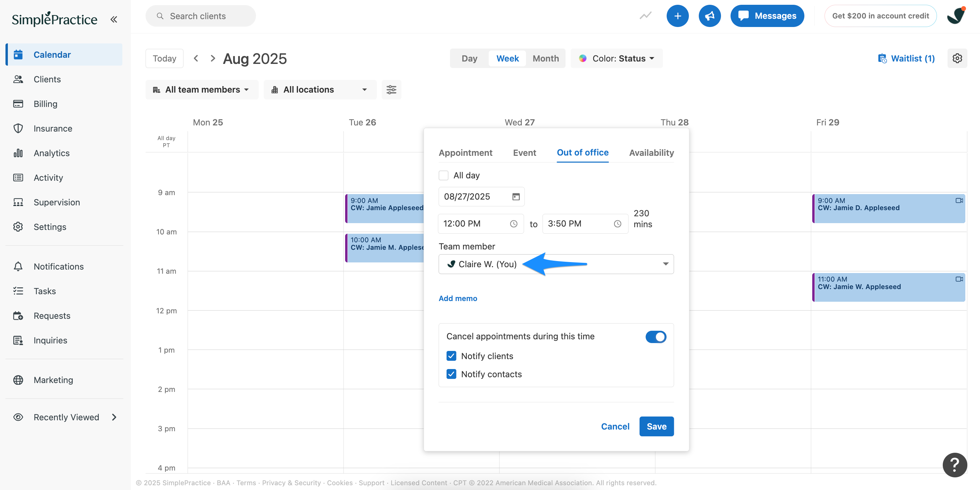Open calendar settings gear icon
The height and width of the screenshot is (490, 980).
[957, 58]
